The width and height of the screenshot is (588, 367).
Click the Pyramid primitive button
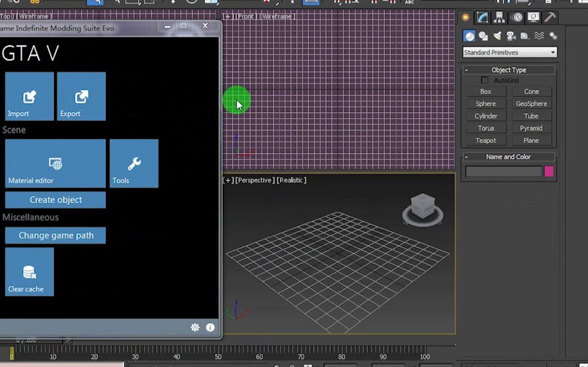click(x=531, y=129)
